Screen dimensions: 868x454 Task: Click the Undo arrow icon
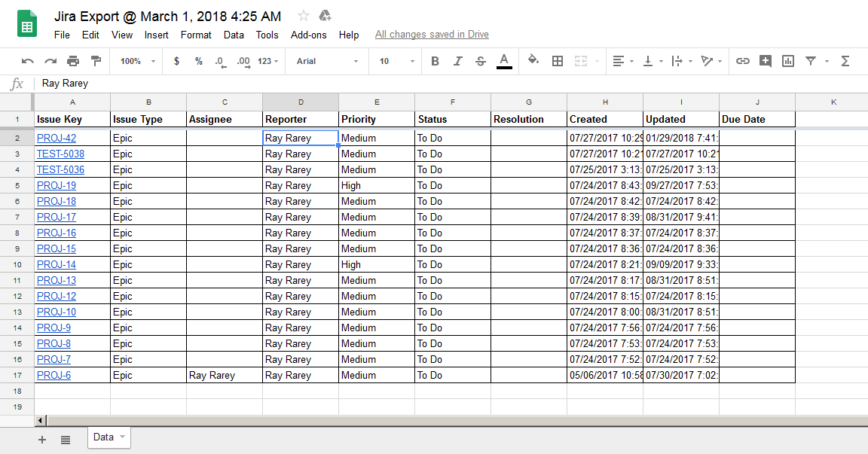pos(28,61)
